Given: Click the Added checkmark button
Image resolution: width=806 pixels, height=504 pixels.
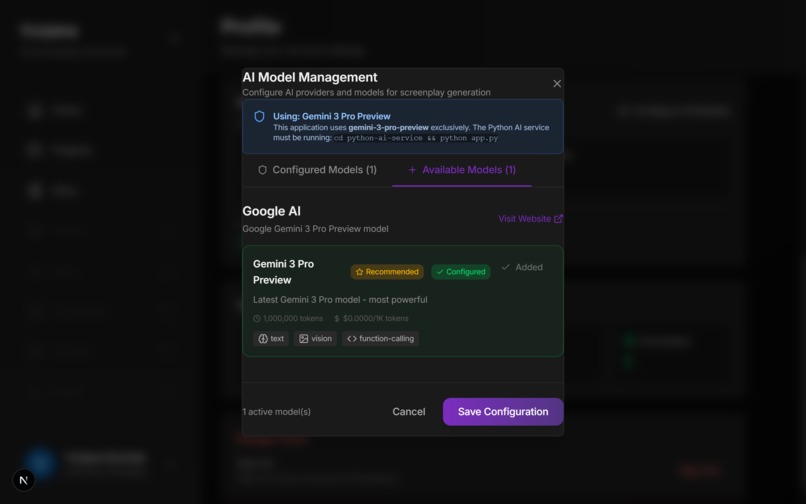Looking at the screenshot, I should click(522, 267).
